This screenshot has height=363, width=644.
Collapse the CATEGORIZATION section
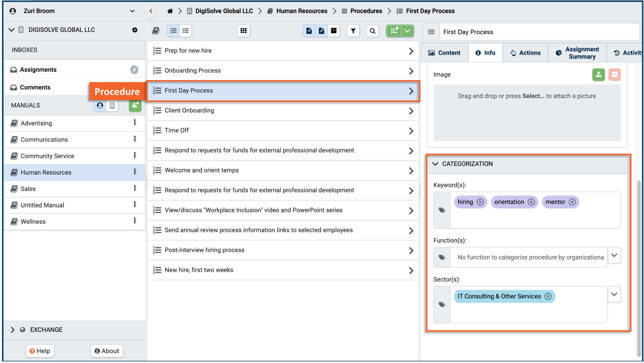[x=435, y=164]
